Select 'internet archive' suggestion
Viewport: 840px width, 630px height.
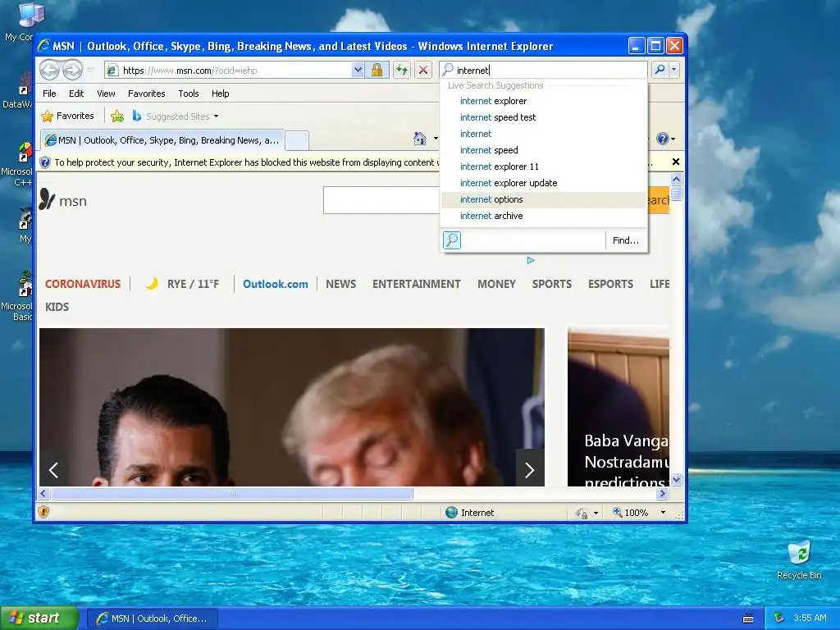[543, 216]
